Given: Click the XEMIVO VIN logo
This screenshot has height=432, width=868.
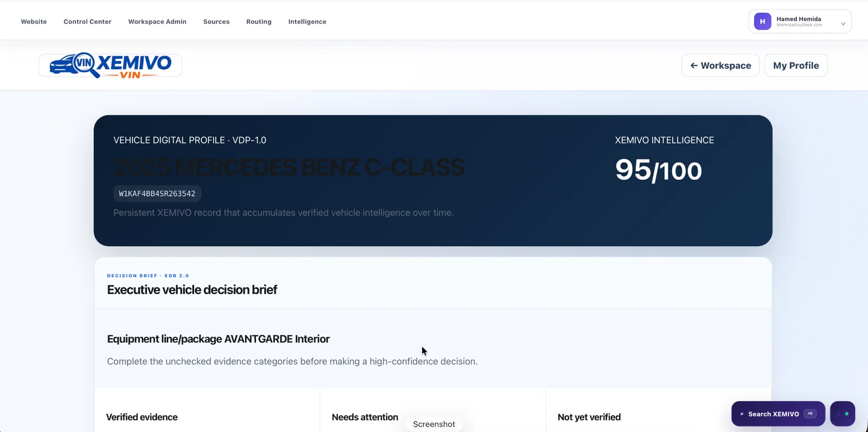Looking at the screenshot, I should 110,65.
